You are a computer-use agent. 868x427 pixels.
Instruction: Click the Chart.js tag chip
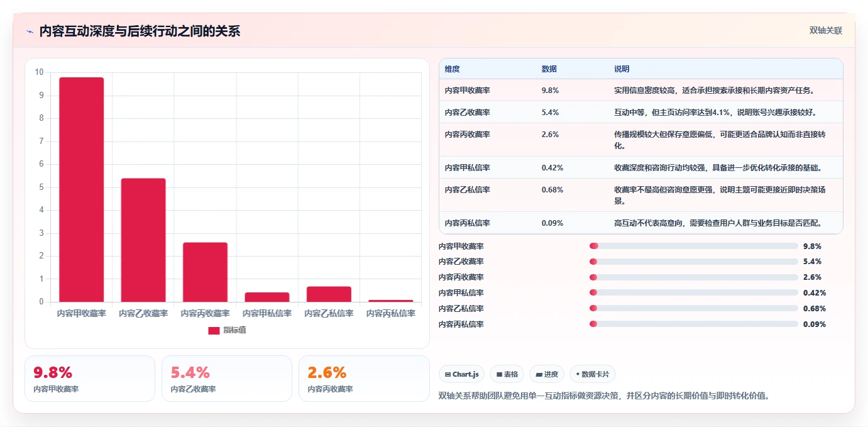point(461,374)
